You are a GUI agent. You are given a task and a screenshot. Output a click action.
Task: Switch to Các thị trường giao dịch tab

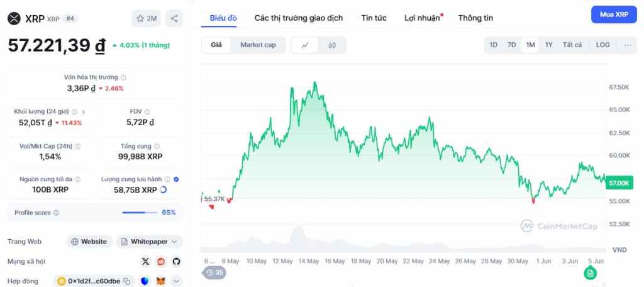[x=299, y=18]
